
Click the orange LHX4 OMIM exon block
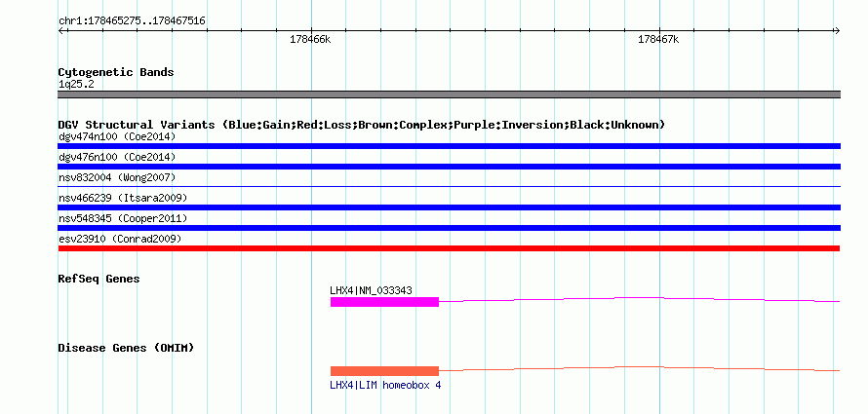[x=384, y=371]
